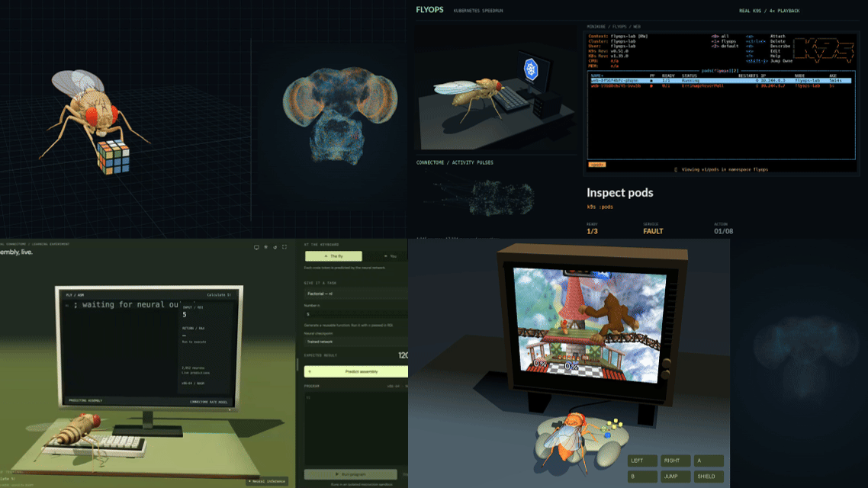868x488 pixels.
Task: Click the SERVICE FAULT status
Action: pos(653,231)
